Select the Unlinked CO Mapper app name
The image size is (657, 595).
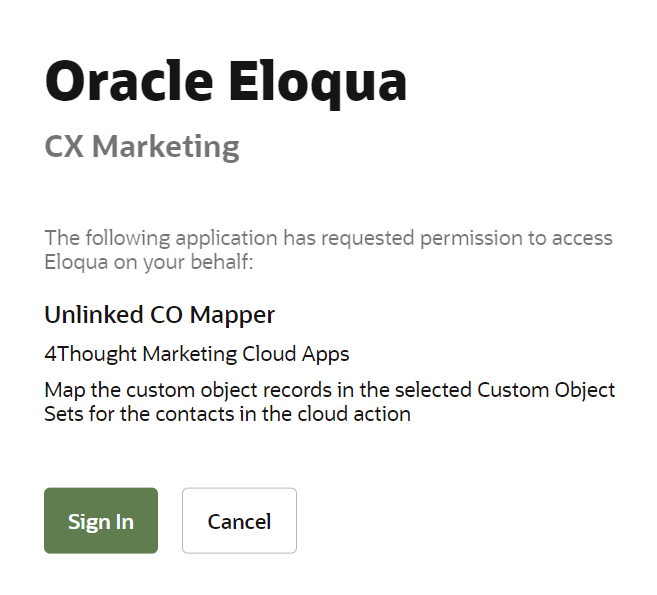tap(160, 315)
